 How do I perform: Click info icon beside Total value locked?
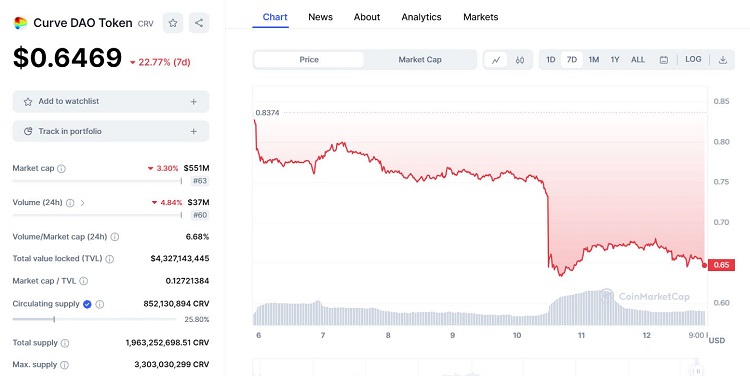click(x=110, y=259)
